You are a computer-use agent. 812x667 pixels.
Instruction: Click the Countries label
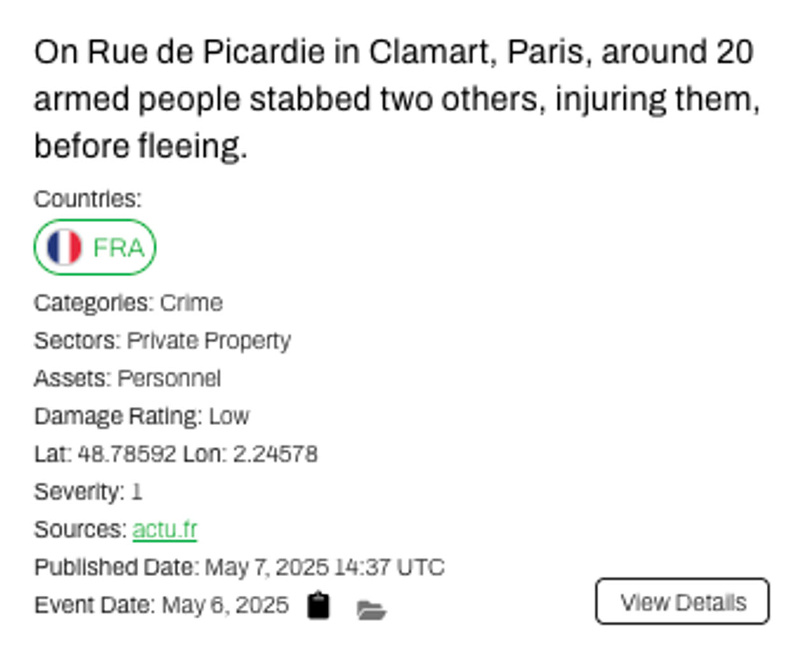point(88,199)
